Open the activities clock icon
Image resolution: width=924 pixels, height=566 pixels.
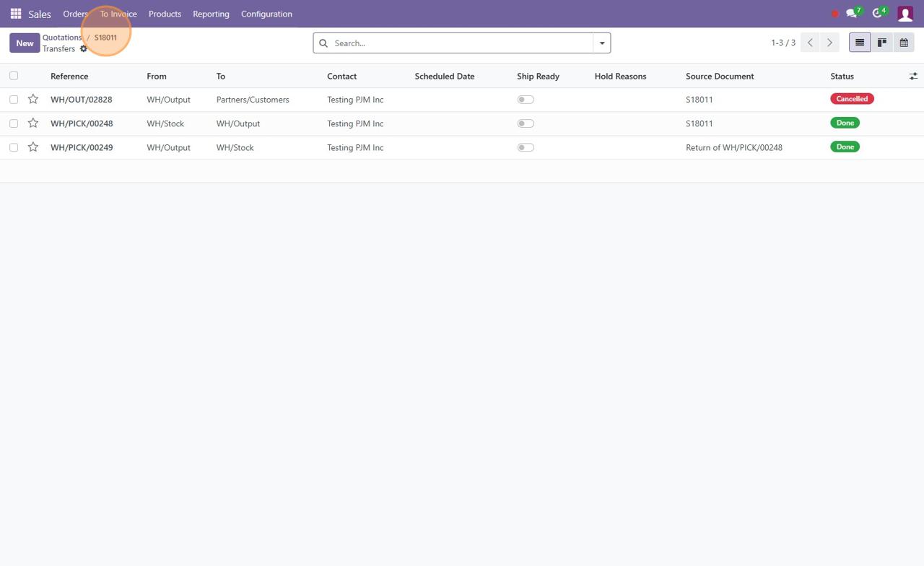click(877, 14)
